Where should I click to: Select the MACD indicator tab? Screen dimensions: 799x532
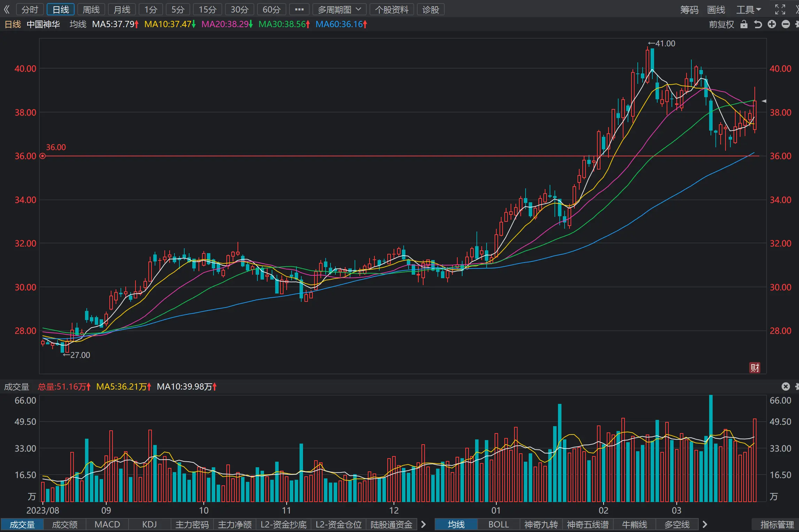(107, 524)
